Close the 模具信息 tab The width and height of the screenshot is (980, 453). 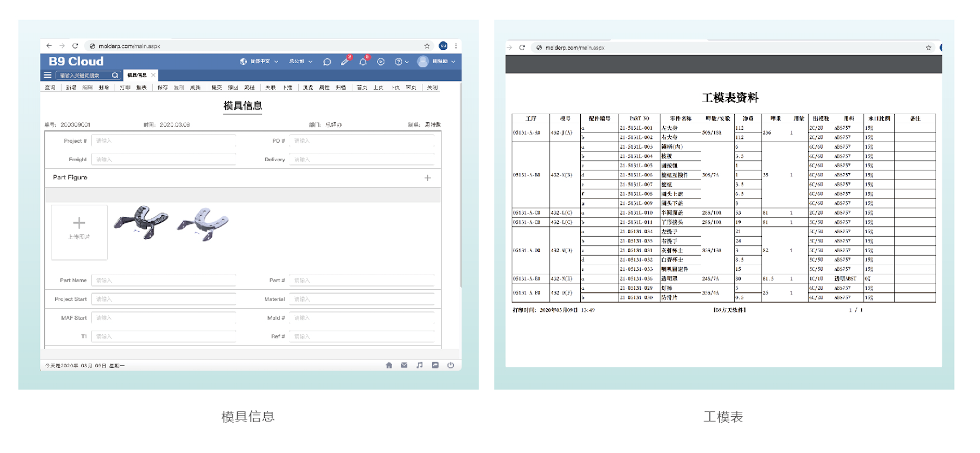click(x=153, y=75)
